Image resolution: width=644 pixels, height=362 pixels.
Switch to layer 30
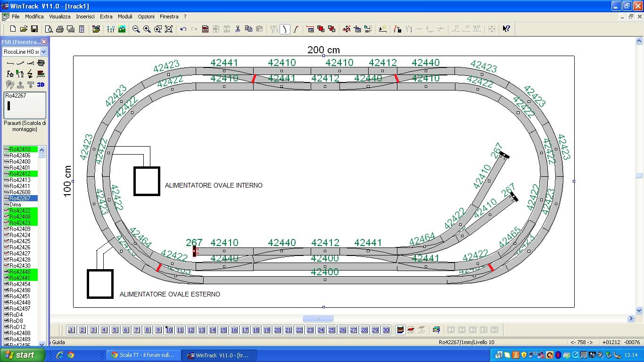pos(386,330)
